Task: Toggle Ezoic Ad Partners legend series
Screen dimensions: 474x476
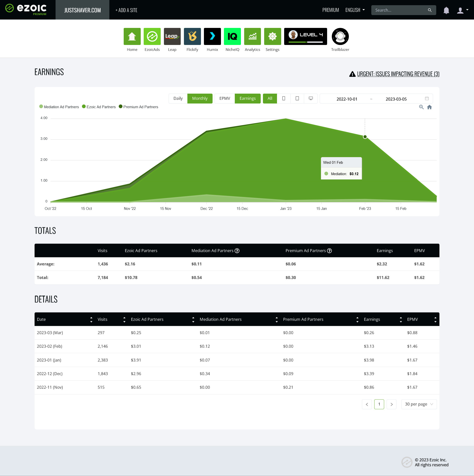Action: point(99,107)
